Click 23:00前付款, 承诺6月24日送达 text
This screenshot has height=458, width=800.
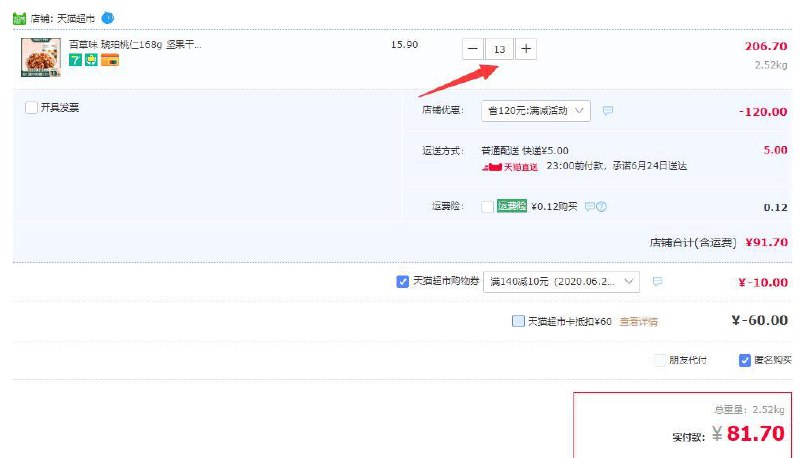tap(616, 166)
